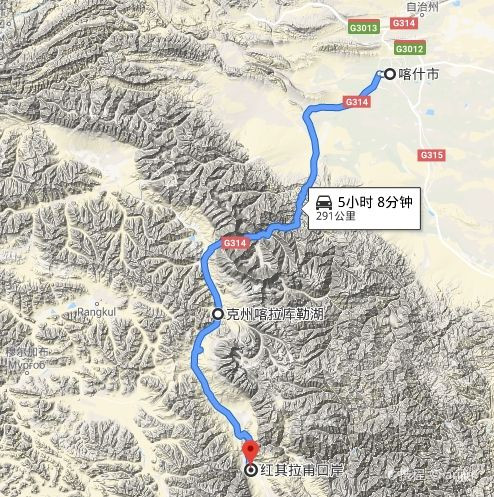Click the 克州喀拉库勒湖 place label
The image size is (494, 497).
[275, 314]
